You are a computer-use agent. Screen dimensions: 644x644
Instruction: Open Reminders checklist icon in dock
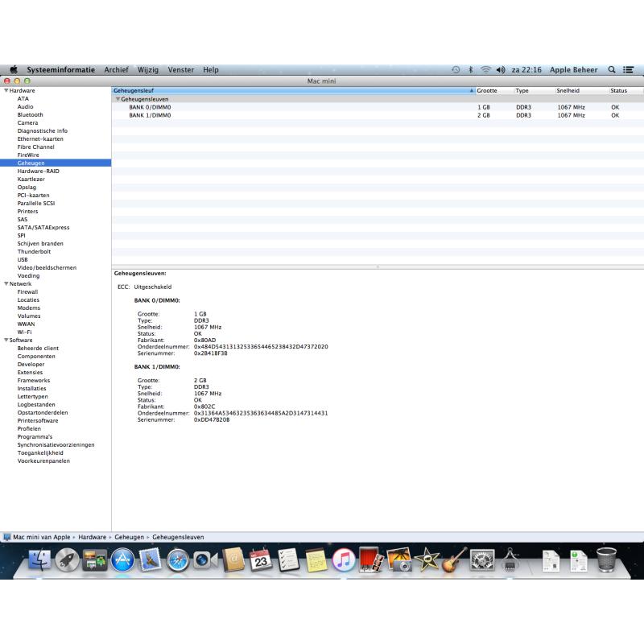(288, 560)
